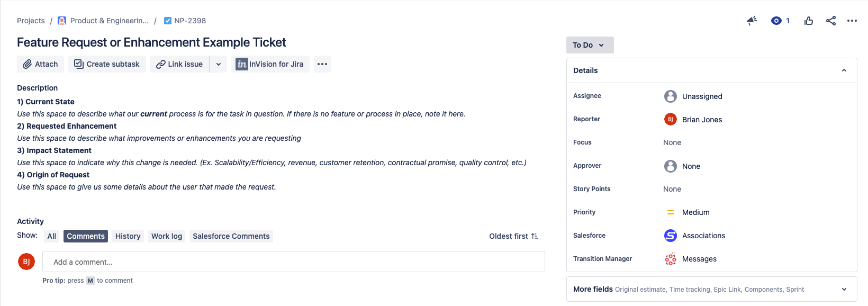Viewport: 868px width, 306px height.
Task: Select the Salesforce Comments tab
Action: coord(231,236)
